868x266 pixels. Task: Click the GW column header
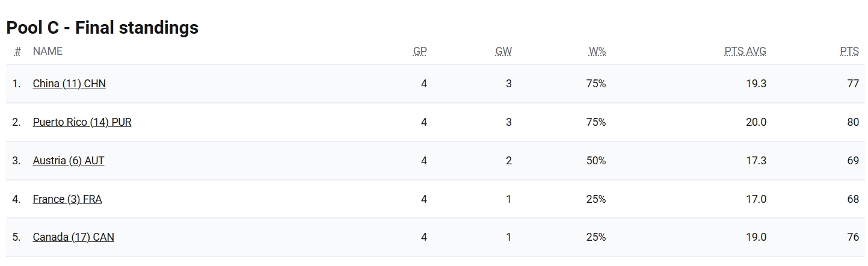(503, 52)
